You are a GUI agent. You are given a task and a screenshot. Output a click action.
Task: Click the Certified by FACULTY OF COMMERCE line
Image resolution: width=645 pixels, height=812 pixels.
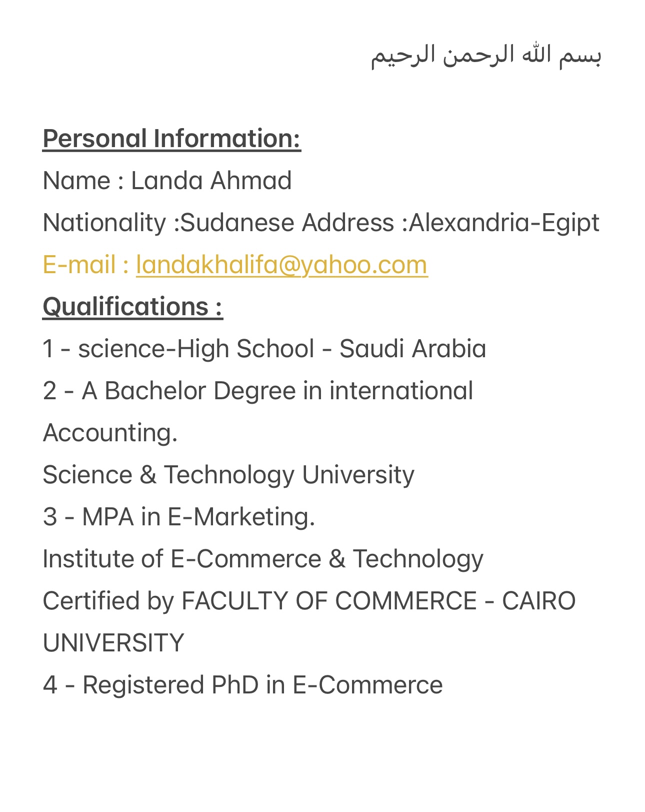tap(309, 601)
